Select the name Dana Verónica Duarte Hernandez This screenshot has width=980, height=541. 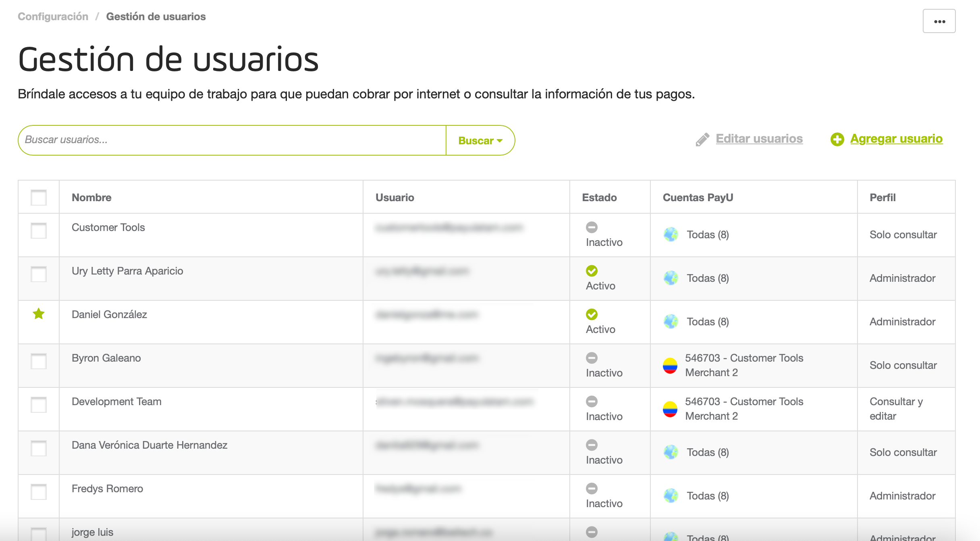click(149, 445)
